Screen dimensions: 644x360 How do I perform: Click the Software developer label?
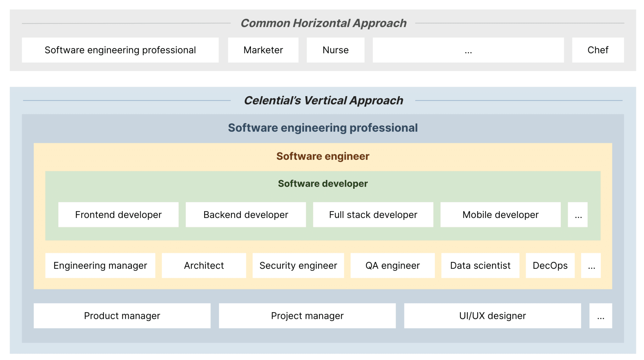pyautogui.click(x=322, y=184)
